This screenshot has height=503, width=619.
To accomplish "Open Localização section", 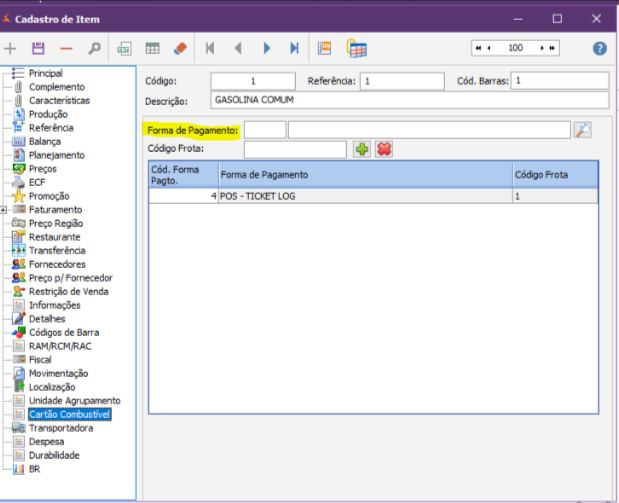I will pyautogui.click(x=52, y=387).
